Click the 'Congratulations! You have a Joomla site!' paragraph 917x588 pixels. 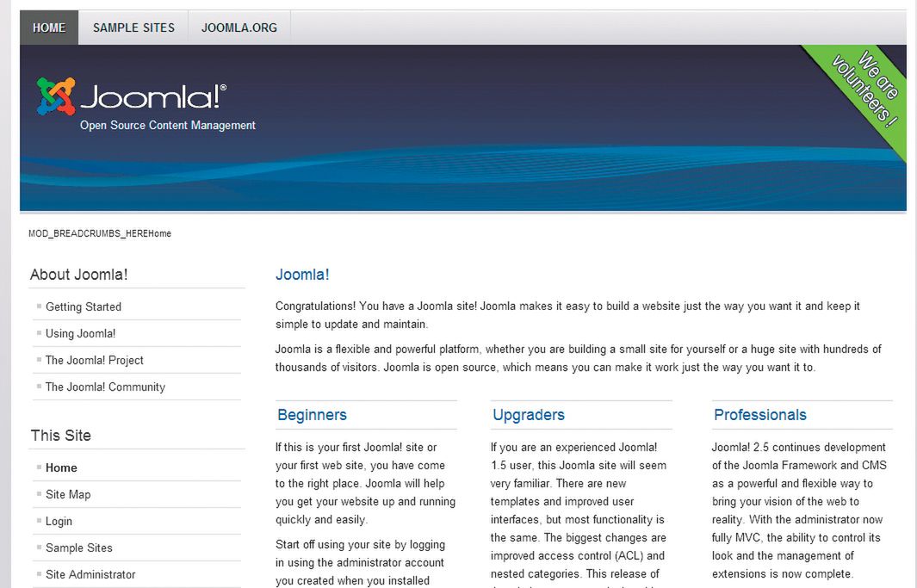[x=567, y=315]
